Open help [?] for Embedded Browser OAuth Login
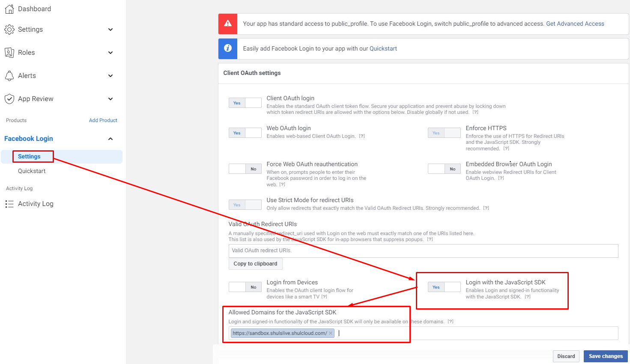Viewport: 630px width, 364px height. click(x=501, y=178)
